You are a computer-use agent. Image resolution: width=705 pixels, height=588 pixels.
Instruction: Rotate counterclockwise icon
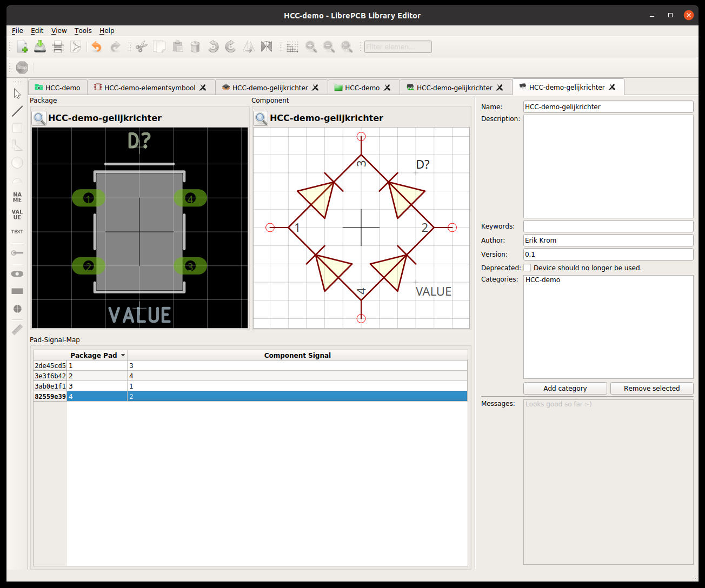click(213, 46)
